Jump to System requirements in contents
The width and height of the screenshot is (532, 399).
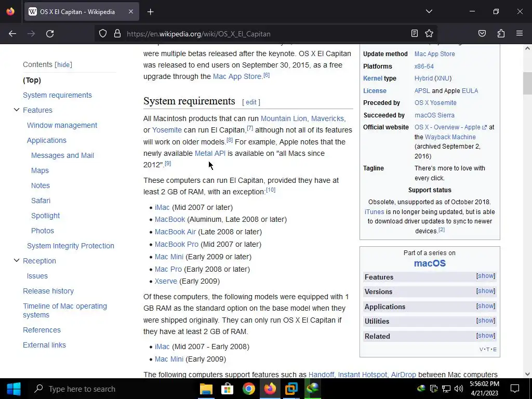point(57,95)
